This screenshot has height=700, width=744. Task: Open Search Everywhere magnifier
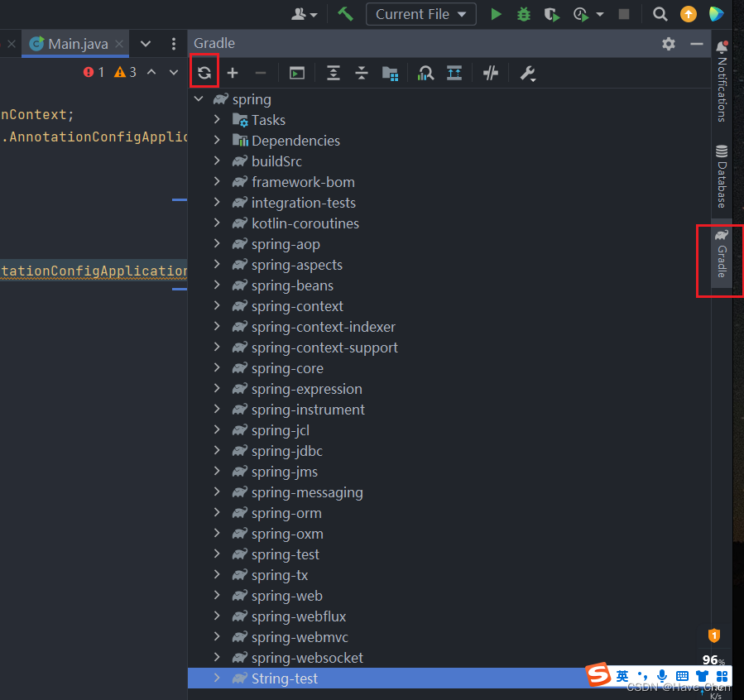(660, 14)
